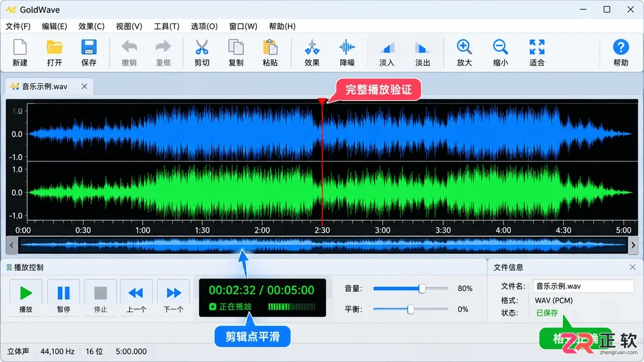Click 16 位 in the status bar

[x=94, y=351]
